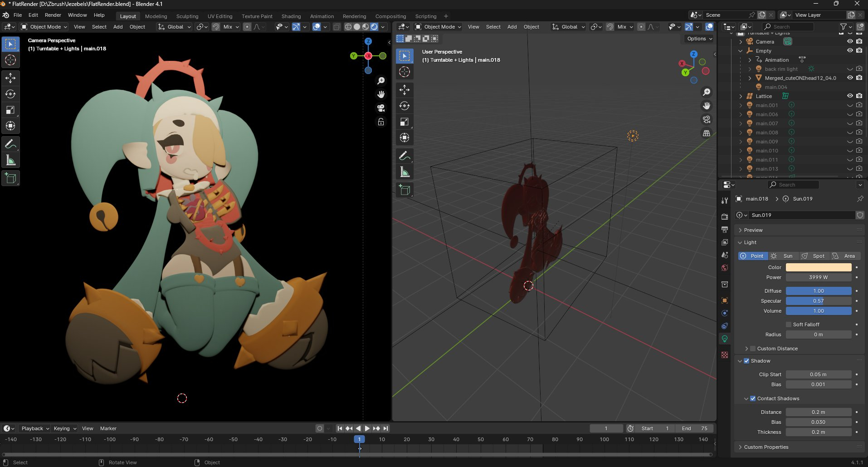Viewport: 868px width, 467px height.
Task: Select the Move tool in left viewport
Action: tap(10, 78)
